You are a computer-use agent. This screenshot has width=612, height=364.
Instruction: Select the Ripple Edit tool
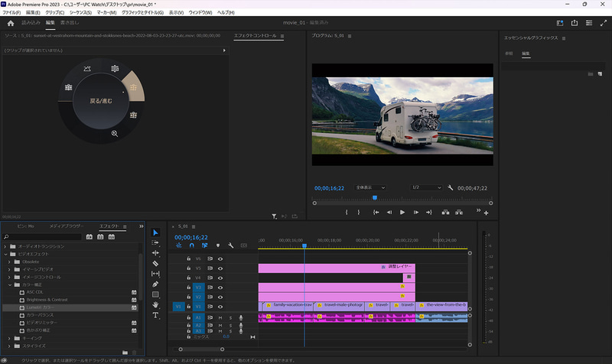coord(156,252)
